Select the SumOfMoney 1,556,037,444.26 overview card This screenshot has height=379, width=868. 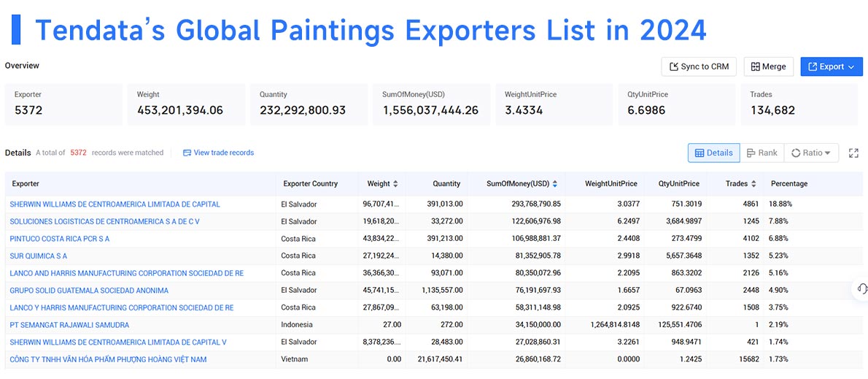(x=431, y=104)
